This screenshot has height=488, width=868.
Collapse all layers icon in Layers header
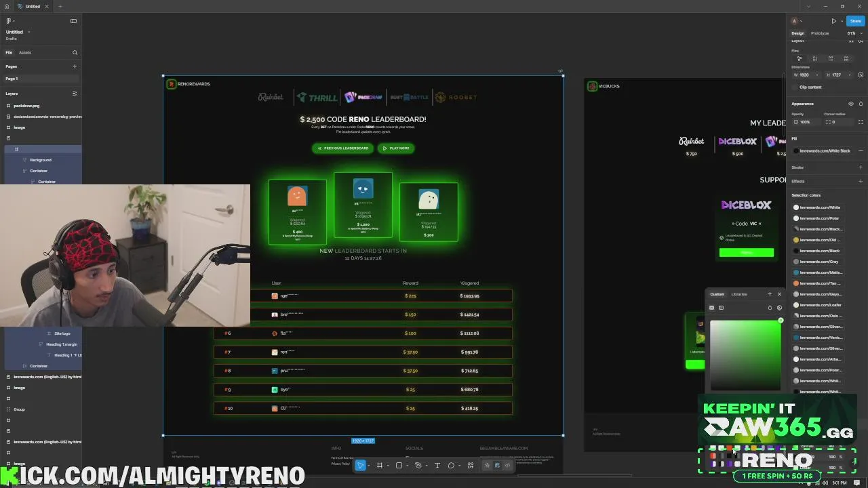tap(75, 94)
